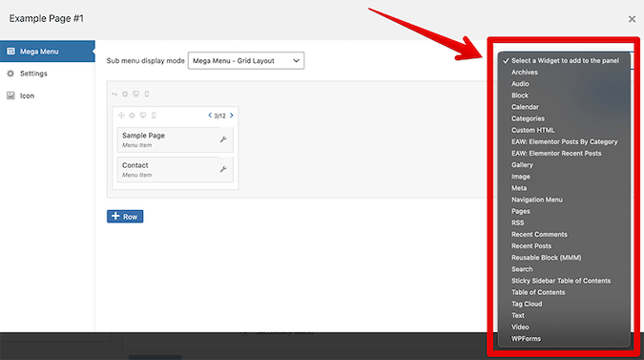Viewport: 644px width, 360px height.
Task: Open wrench settings for Sample Page
Action: point(223,139)
